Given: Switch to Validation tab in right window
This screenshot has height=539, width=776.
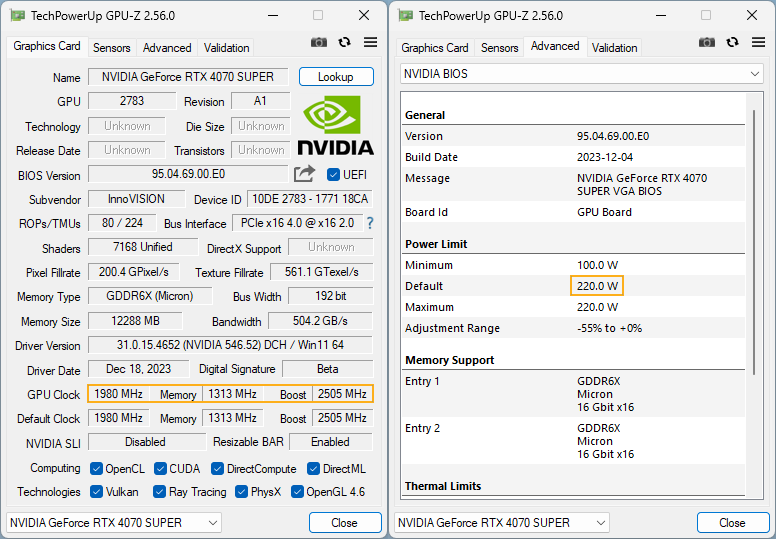Looking at the screenshot, I should point(615,48).
